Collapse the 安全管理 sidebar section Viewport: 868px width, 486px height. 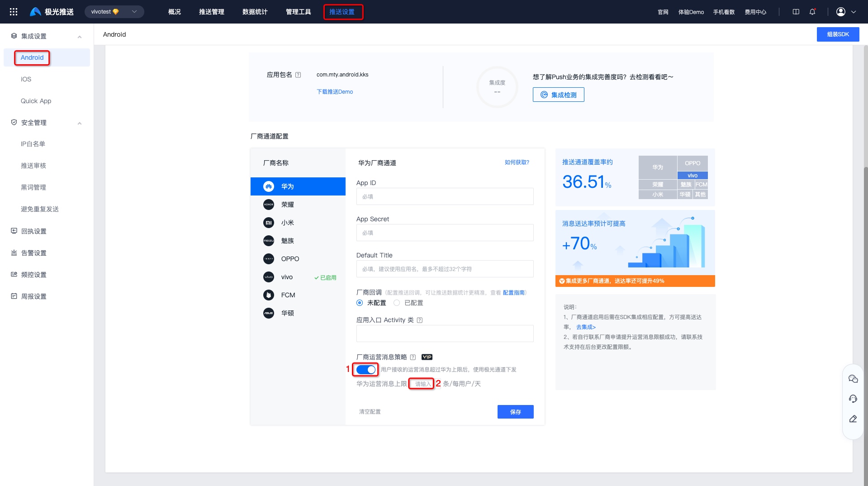pyautogui.click(x=80, y=123)
